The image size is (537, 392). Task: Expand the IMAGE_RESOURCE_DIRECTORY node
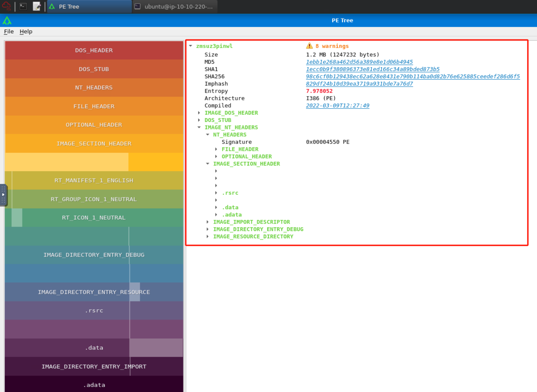[208, 237]
